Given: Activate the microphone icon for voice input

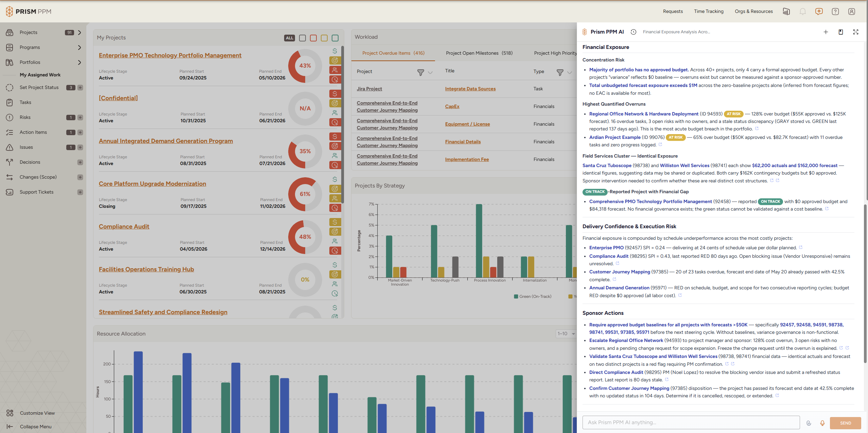Looking at the screenshot, I should 822,423.
